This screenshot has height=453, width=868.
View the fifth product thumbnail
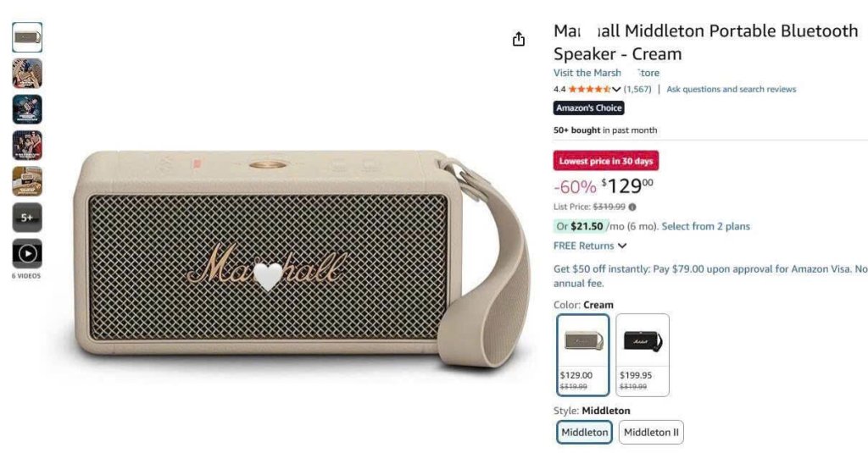click(x=27, y=181)
